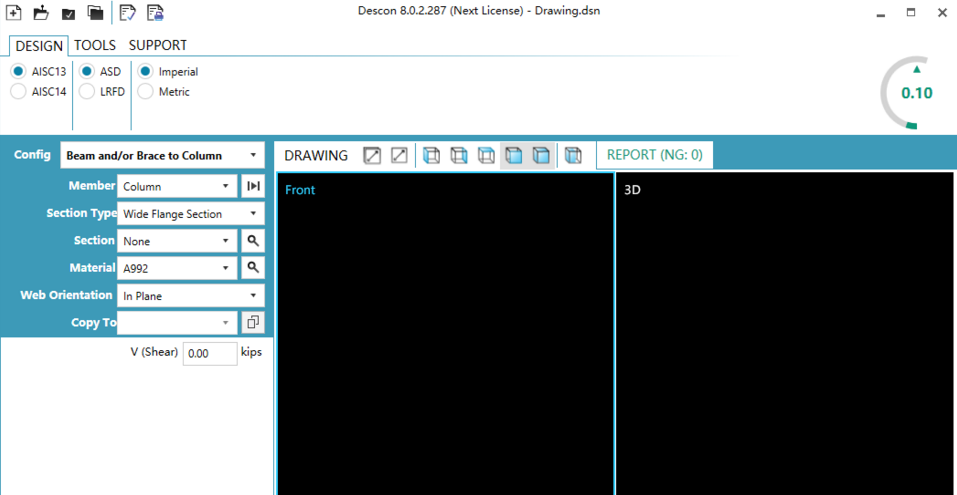
Task: Expand the Web Orientation dropdown
Action: pyautogui.click(x=190, y=295)
